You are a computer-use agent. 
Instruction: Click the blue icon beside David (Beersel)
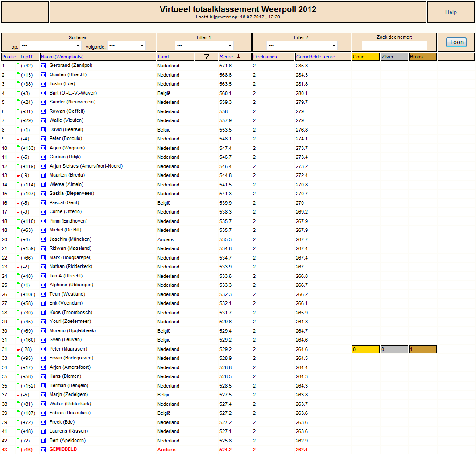43,130
